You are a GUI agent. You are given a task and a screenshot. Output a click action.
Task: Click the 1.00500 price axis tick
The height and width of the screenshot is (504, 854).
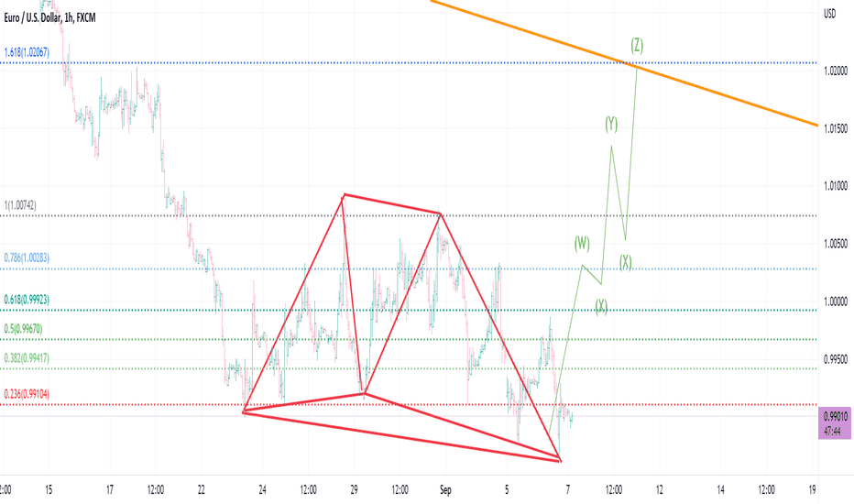[x=836, y=244]
